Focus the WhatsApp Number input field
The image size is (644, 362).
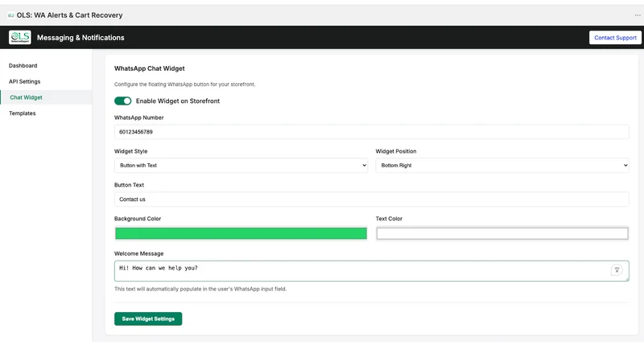(x=372, y=132)
